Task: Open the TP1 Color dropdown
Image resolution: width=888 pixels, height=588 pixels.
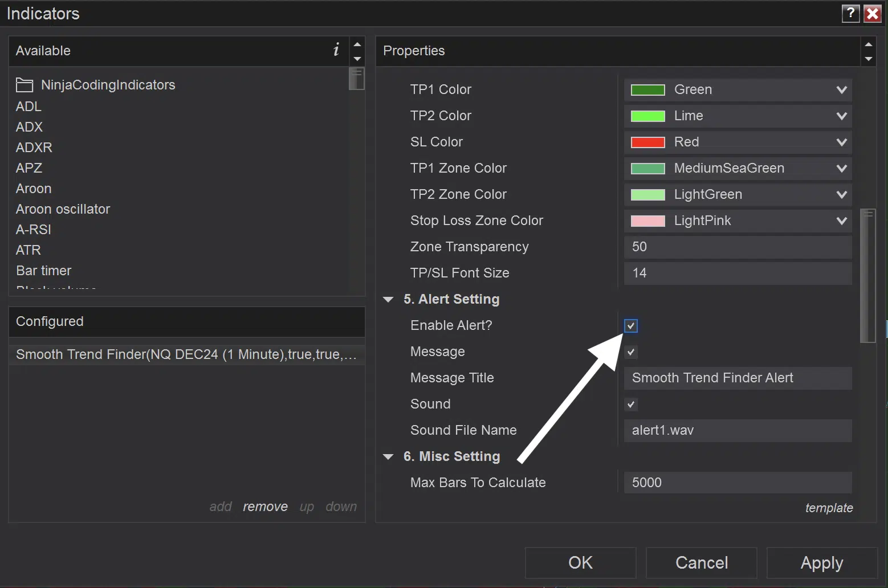Action: pos(738,89)
